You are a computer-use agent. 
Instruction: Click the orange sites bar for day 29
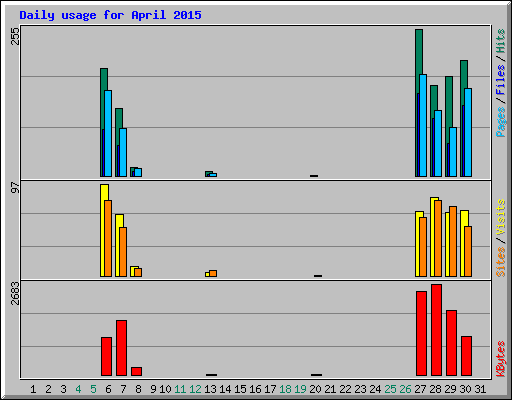tap(453, 241)
